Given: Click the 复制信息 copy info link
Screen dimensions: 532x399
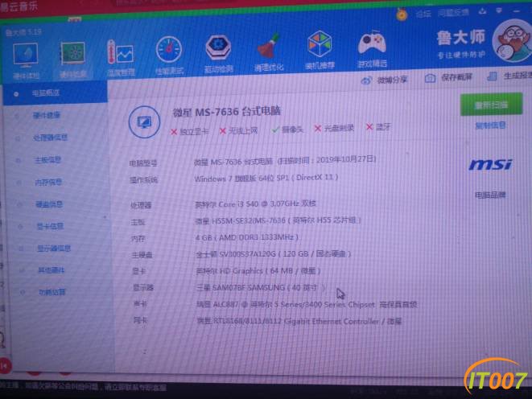Looking at the screenshot, I should (x=490, y=125).
